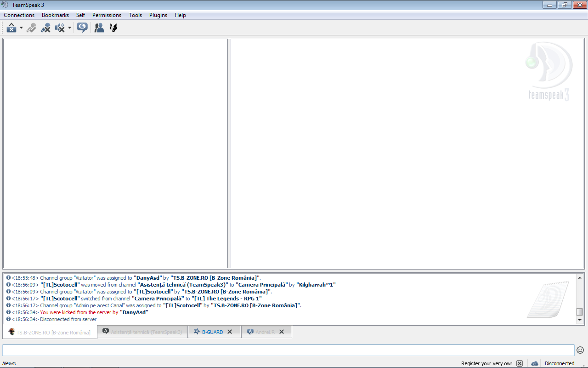
Task: Open the Bookmarks menu
Action: coord(55,15)
